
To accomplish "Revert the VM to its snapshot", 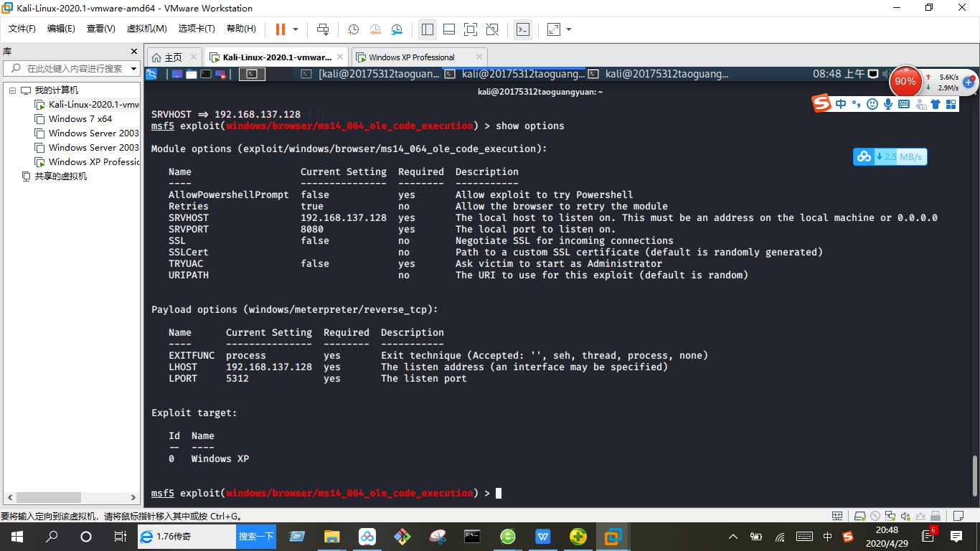I will [x=375, y=29].
